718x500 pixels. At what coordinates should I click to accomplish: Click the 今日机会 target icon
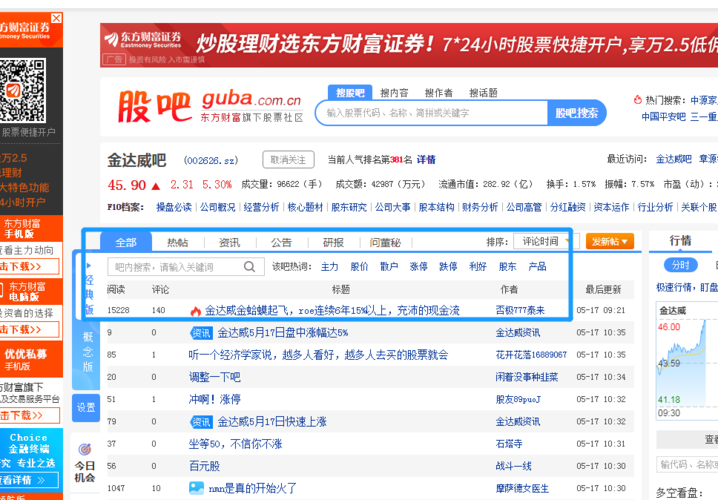85,449
